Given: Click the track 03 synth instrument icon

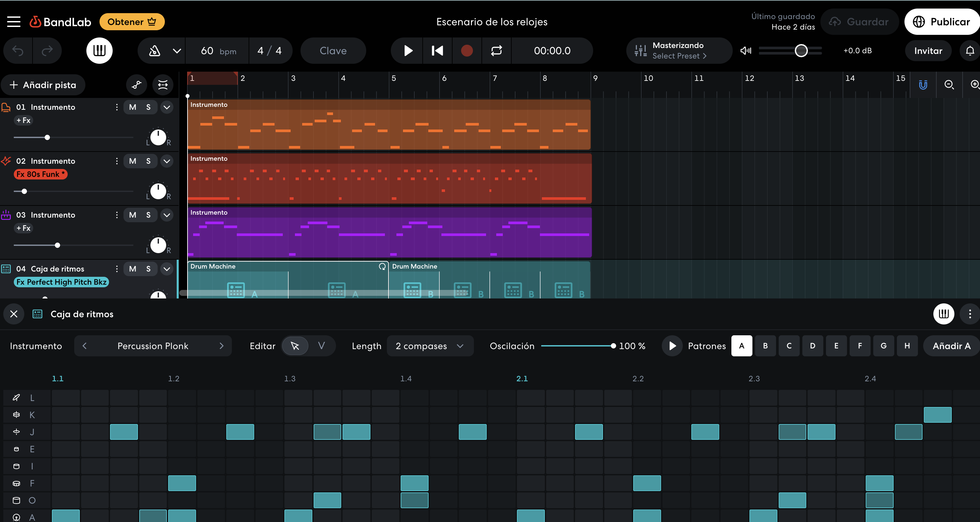Looking at the screenshot, I should pos(6,215).
